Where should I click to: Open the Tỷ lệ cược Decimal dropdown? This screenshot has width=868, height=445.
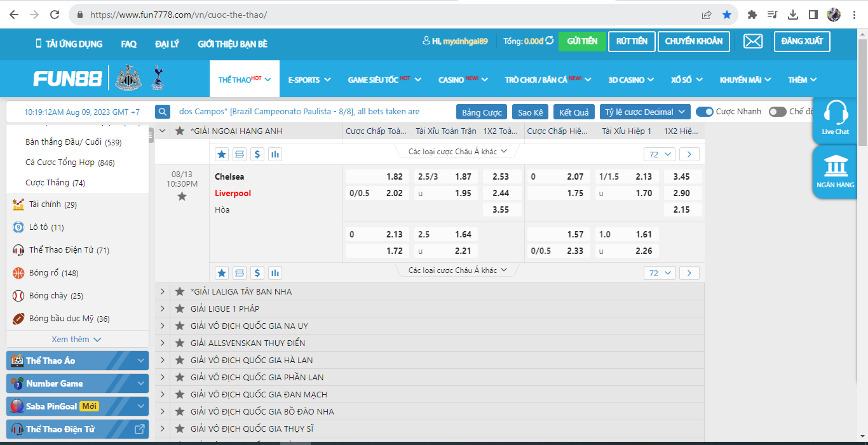tap(644, 112)
